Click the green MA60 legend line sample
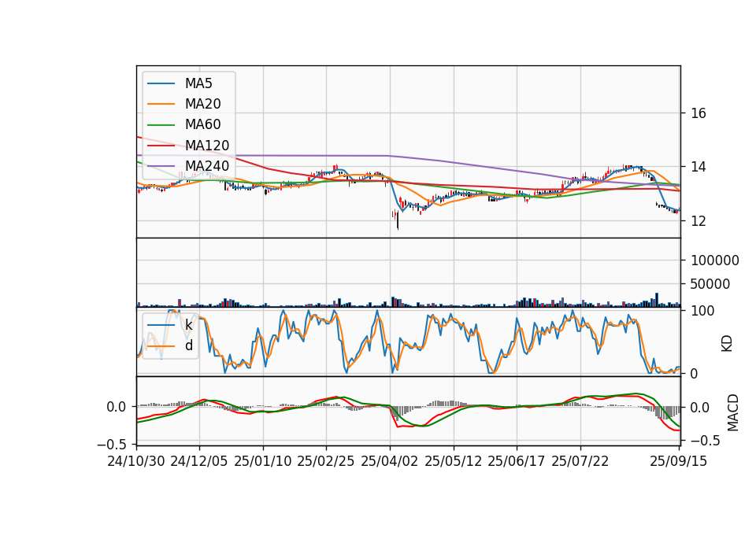The image size is (756, 543). pos(161,125)
